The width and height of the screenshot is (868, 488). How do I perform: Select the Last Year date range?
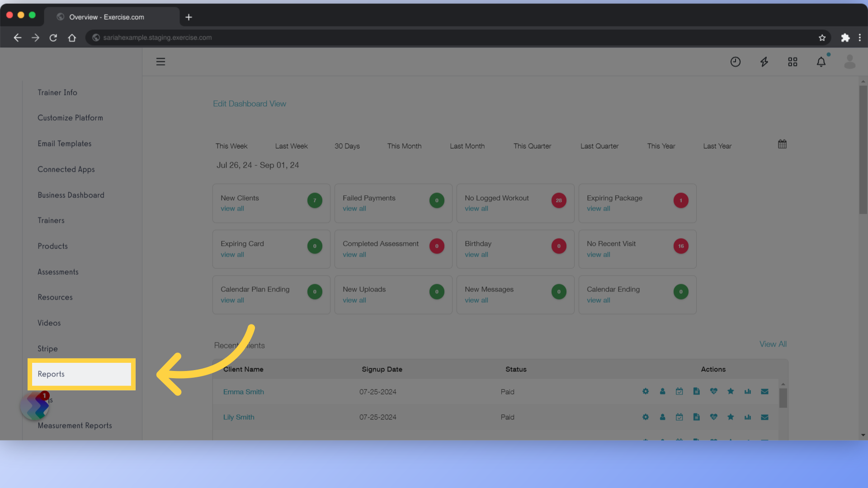717,146
